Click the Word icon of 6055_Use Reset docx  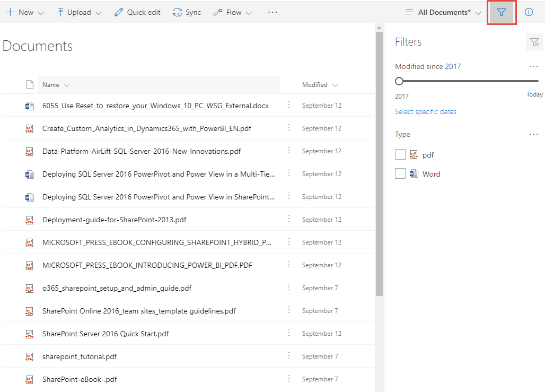[x=30, y=106]
